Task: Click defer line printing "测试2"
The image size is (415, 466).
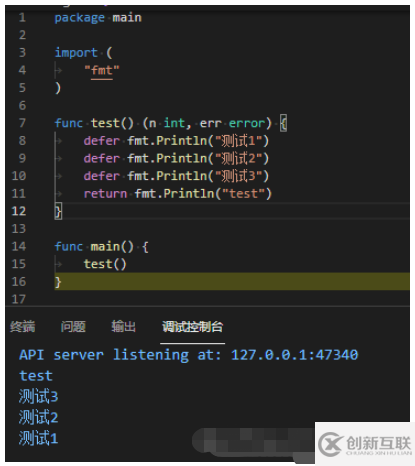Action: 176,158
